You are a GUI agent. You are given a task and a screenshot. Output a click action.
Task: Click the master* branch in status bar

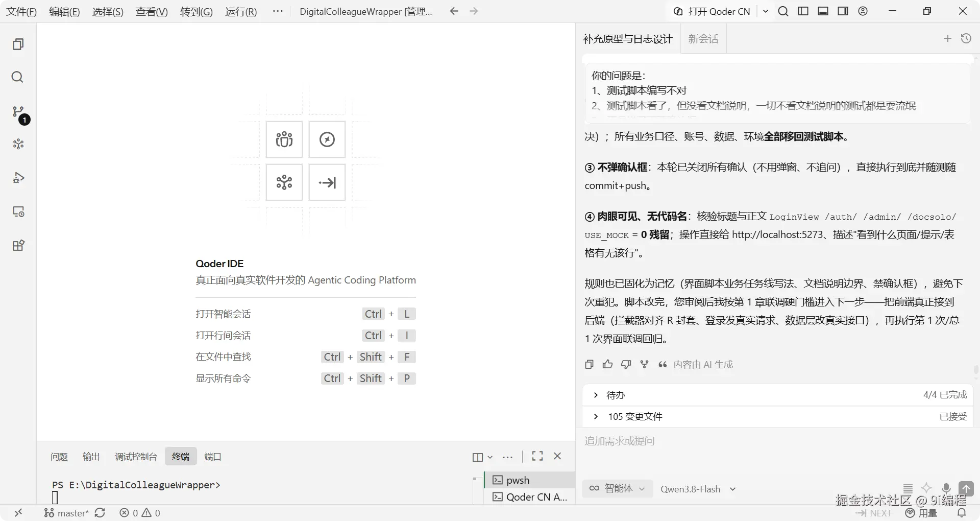point(66,513)
